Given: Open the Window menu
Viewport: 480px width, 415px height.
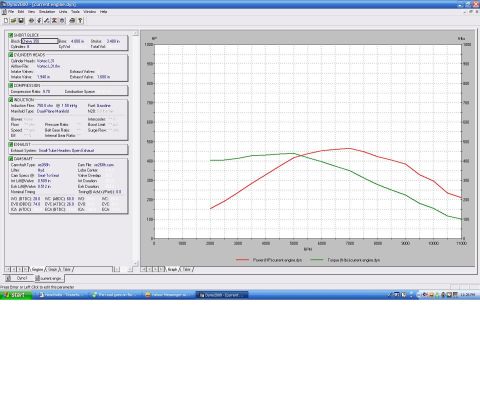Looking at the screenshot, I should coord(90,12).
